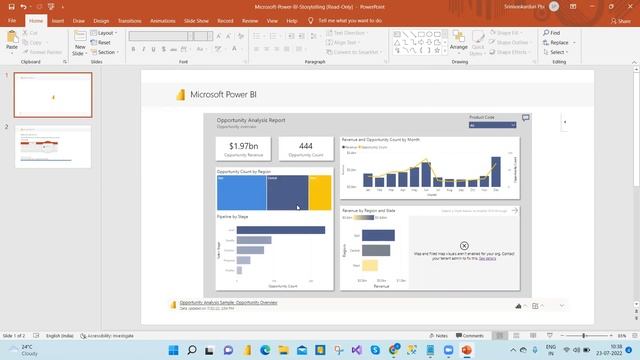Screen dimensions: 640x360
Task: Select the star shape in Shapes gallery
Action: 437,50
